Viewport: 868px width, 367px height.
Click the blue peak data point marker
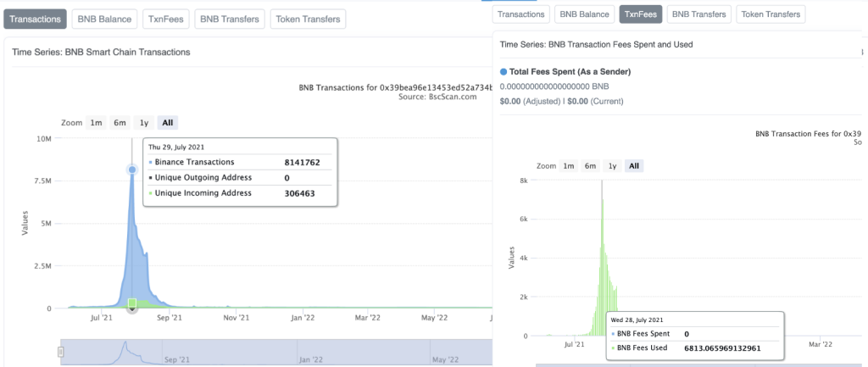131,170
